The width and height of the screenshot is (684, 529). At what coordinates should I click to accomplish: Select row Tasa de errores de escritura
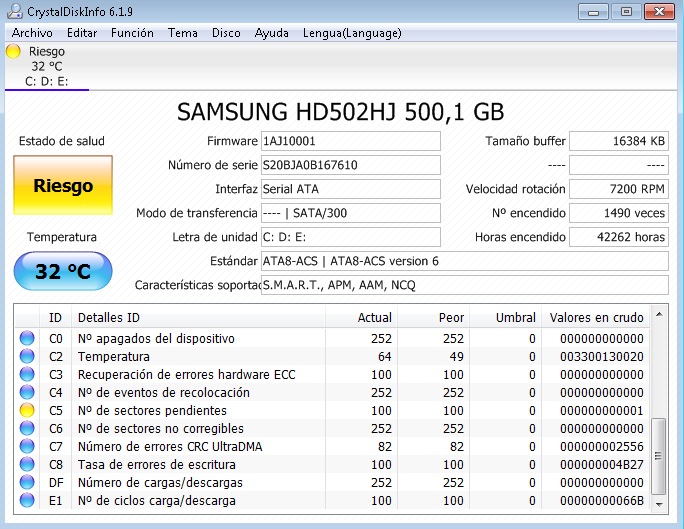pyautogui.click(x=332, y=464)
